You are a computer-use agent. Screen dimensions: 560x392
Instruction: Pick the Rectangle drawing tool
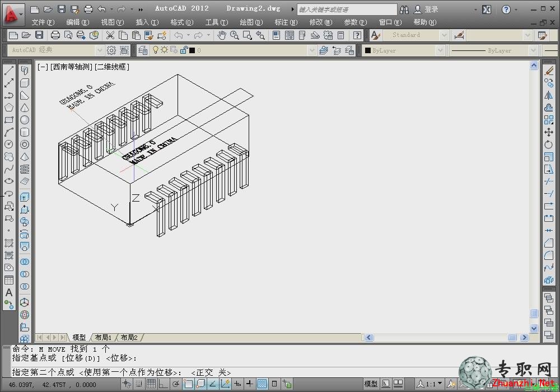click(x=9, y=120)
